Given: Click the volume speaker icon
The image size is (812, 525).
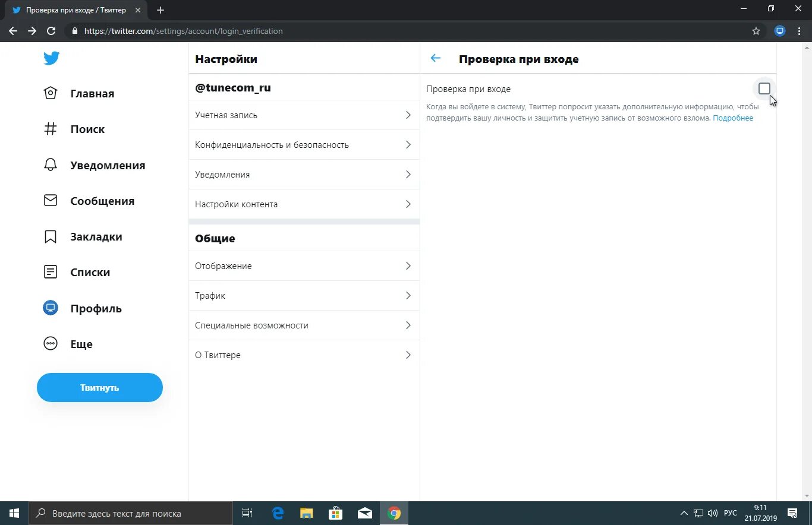Looking at the screenshot, I should 713,513.
